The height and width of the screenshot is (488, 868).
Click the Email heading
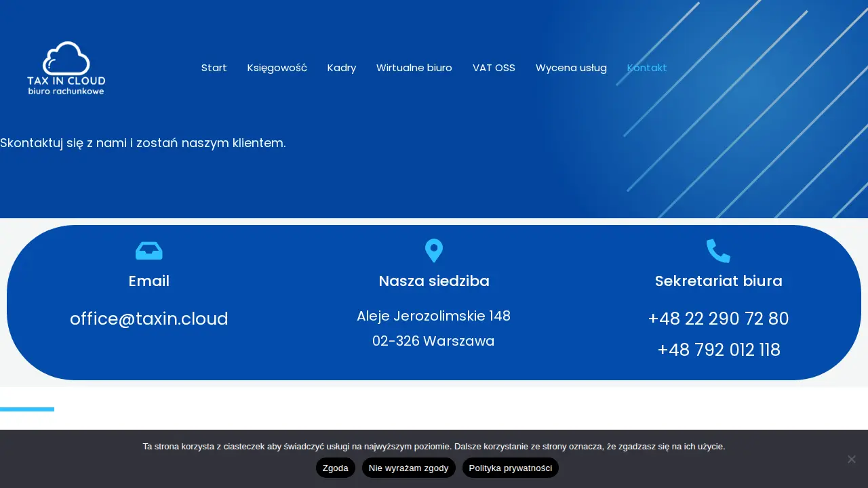149,281
